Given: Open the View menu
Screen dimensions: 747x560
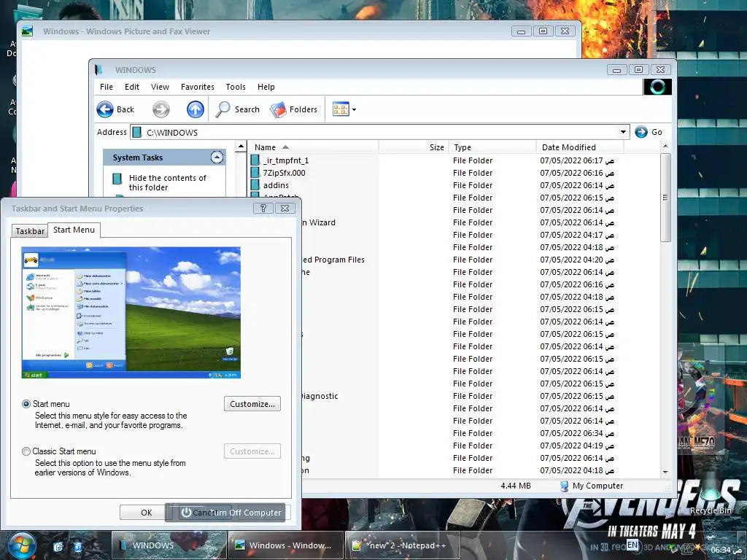Looking at the screenshot, I should pyautogui.click(x=160, y=87).
